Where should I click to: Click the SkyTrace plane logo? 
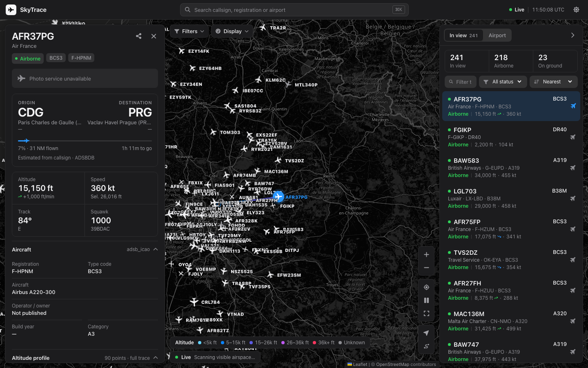click(x=11, y=10)
